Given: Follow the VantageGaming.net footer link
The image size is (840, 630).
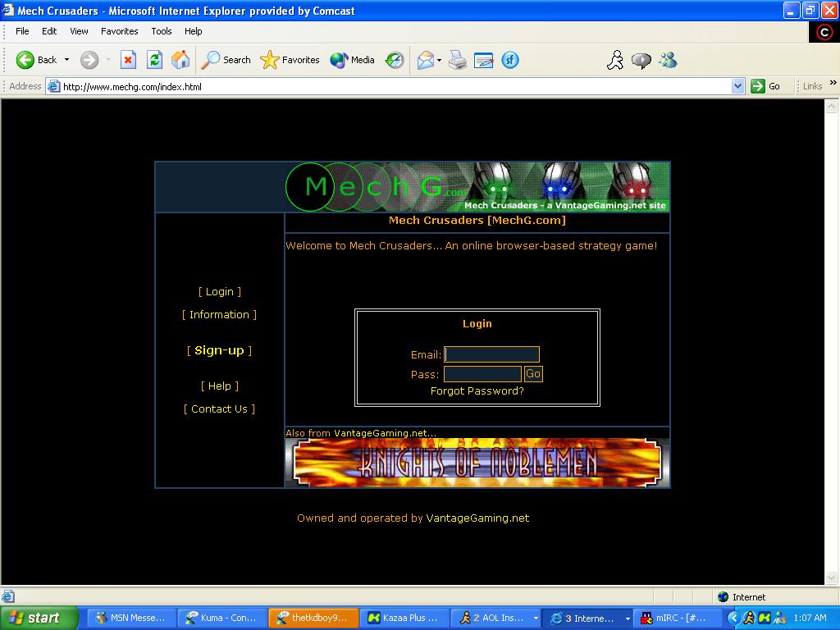Looking at the screenshot, I should pos(477,518).
